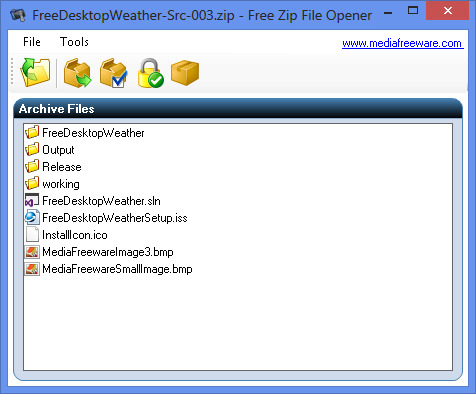Click the folder icon beside FreeDesktopWeather
The height and width of the screenshot is (395, 476).
(x=32, y=132)
